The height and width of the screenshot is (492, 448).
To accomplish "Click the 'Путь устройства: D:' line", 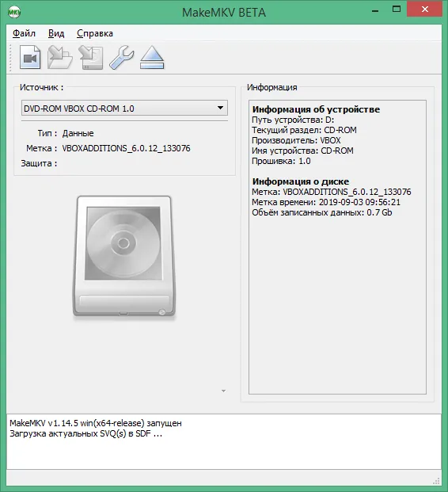I will tap(293, 120).
